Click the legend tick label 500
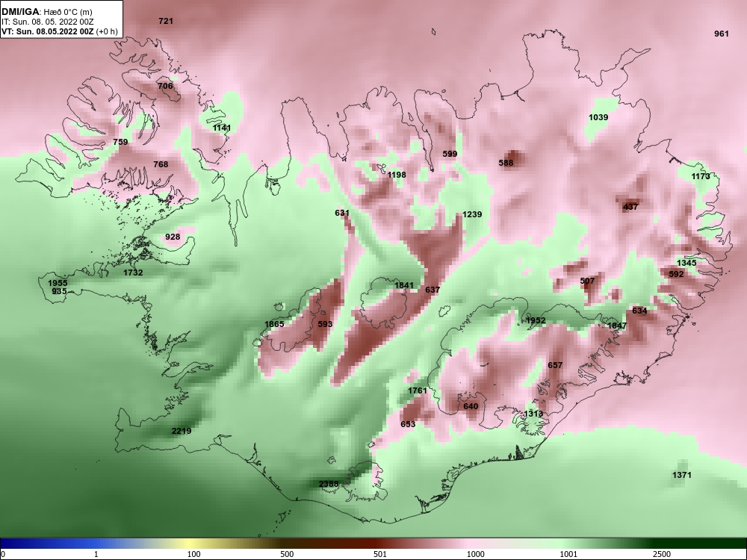747x560 pixels. point(287,554)
